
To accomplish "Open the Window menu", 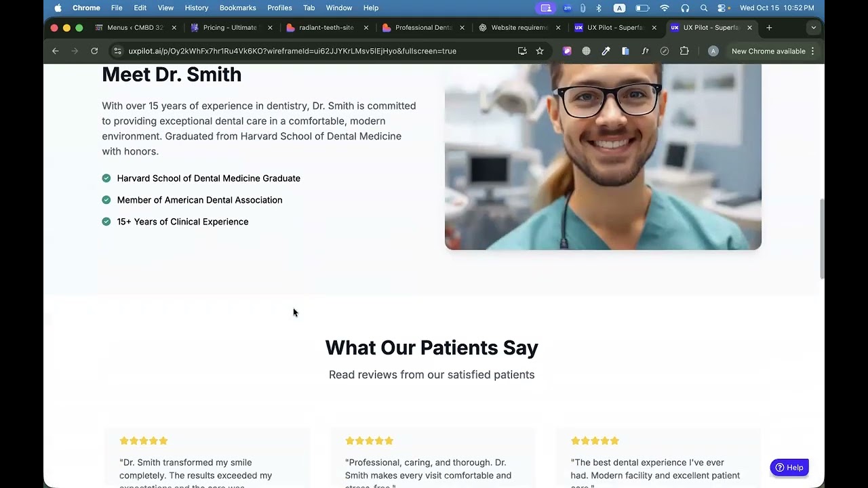I will pos(339,8).
